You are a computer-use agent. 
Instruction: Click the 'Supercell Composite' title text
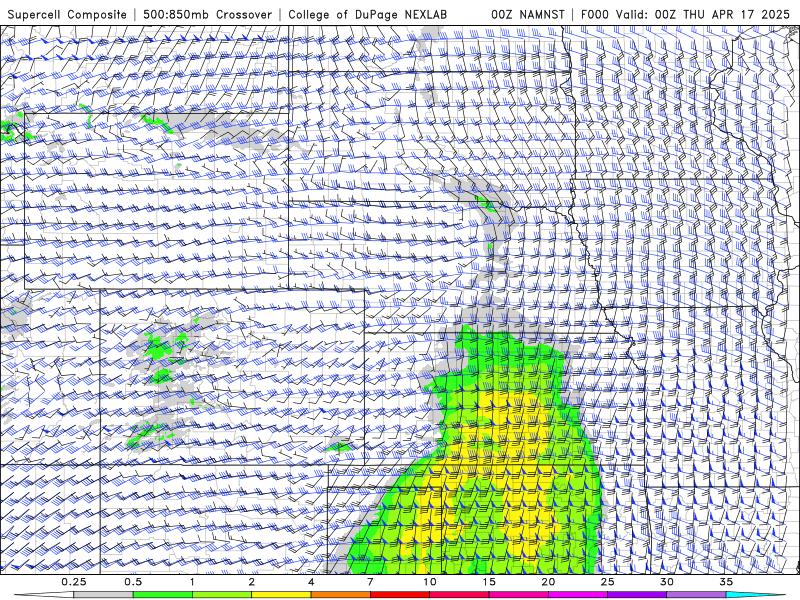click(x=67, y=15)
